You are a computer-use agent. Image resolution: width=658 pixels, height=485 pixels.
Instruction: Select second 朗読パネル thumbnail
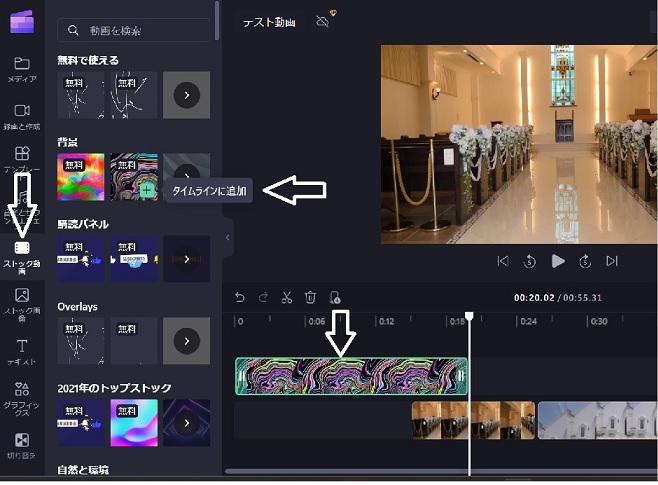tap(134, 259)
